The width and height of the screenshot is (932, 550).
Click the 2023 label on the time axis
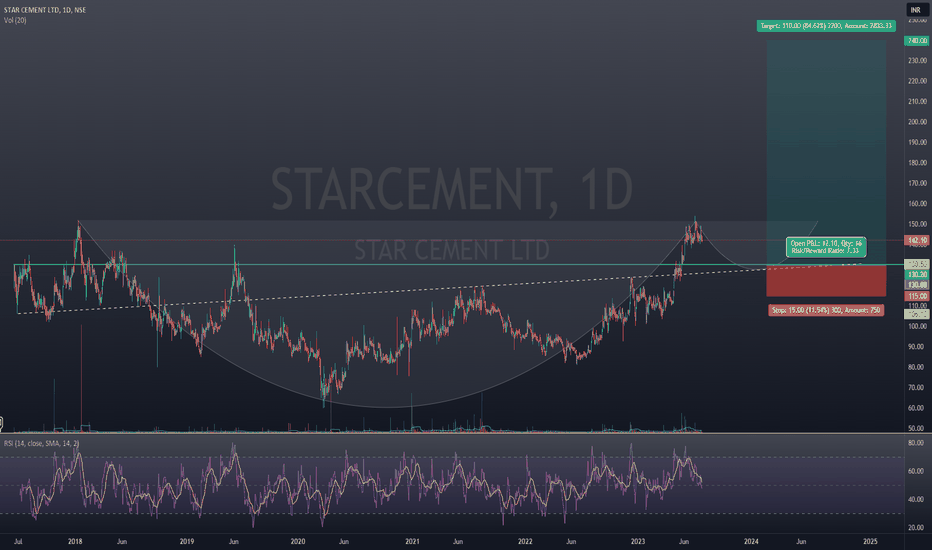pos(638,542)
